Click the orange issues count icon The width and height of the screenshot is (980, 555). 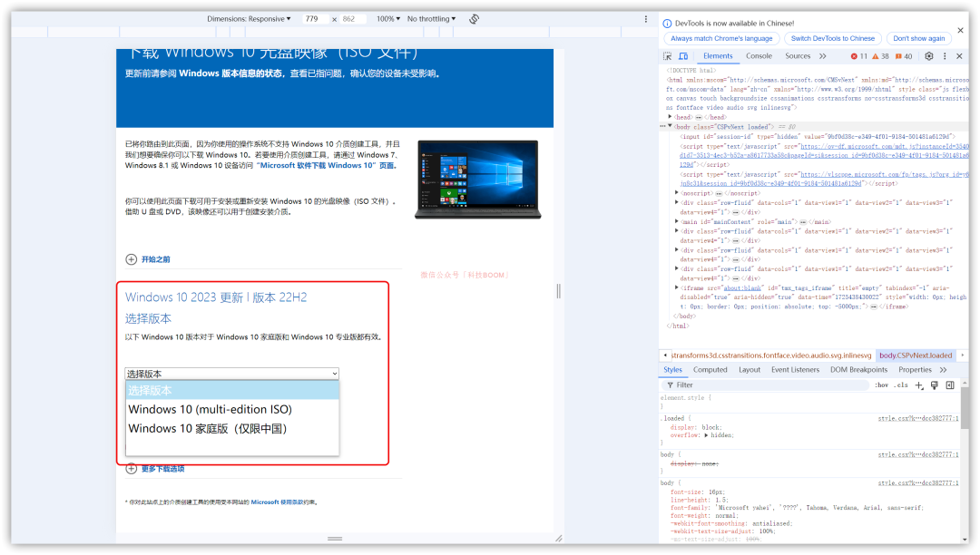pyautogui.click(x=898, y=56)
